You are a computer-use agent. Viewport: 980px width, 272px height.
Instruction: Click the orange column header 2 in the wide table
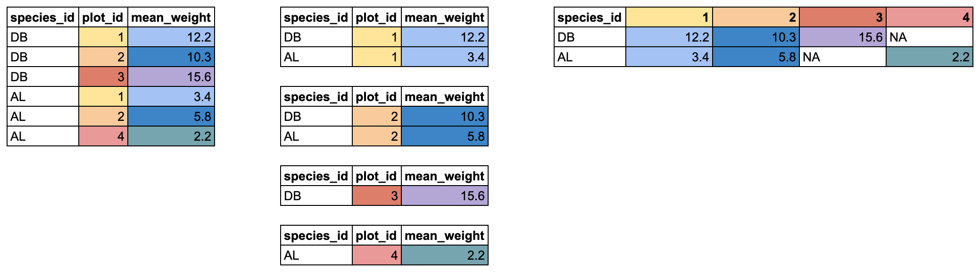pos(756,17)
